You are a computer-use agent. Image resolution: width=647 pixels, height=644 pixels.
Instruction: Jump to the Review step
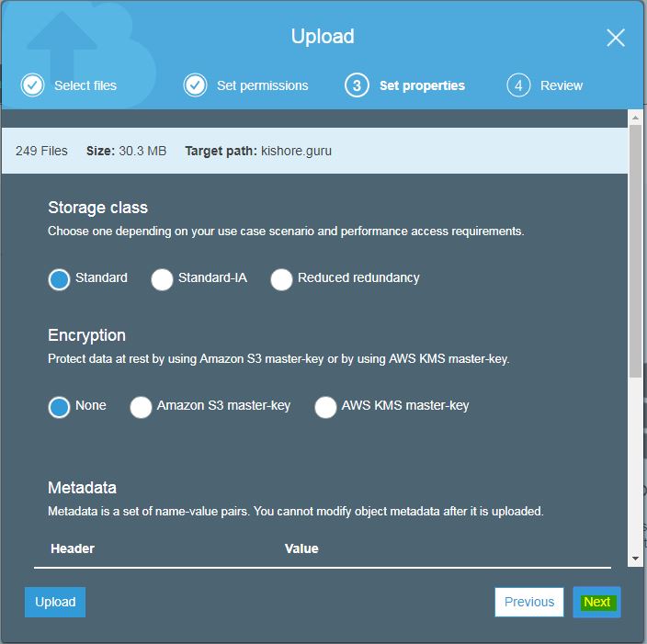[x=561, y=85]
